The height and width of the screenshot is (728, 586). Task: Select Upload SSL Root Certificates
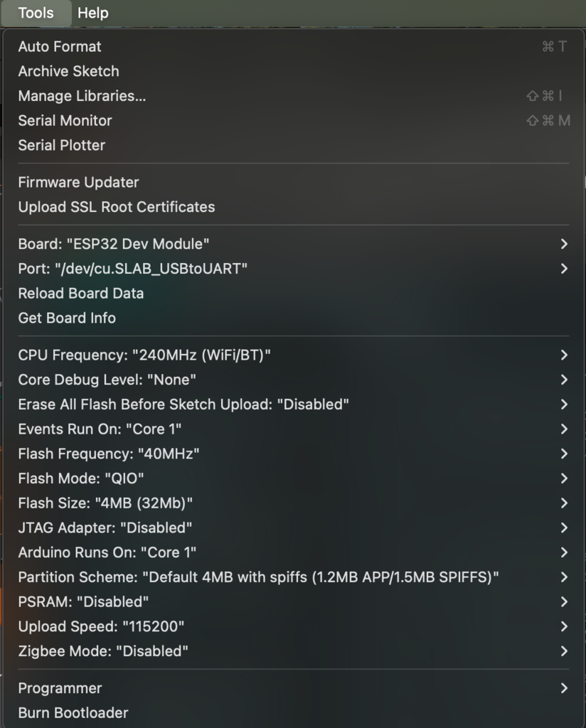pos(117,207)
